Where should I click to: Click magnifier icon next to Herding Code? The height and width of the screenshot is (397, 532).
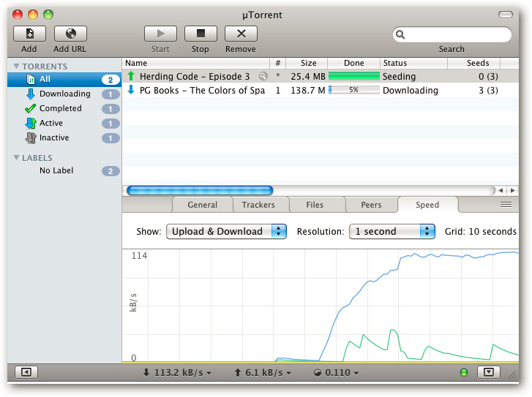pyautogui.click(x=263, y=76)
